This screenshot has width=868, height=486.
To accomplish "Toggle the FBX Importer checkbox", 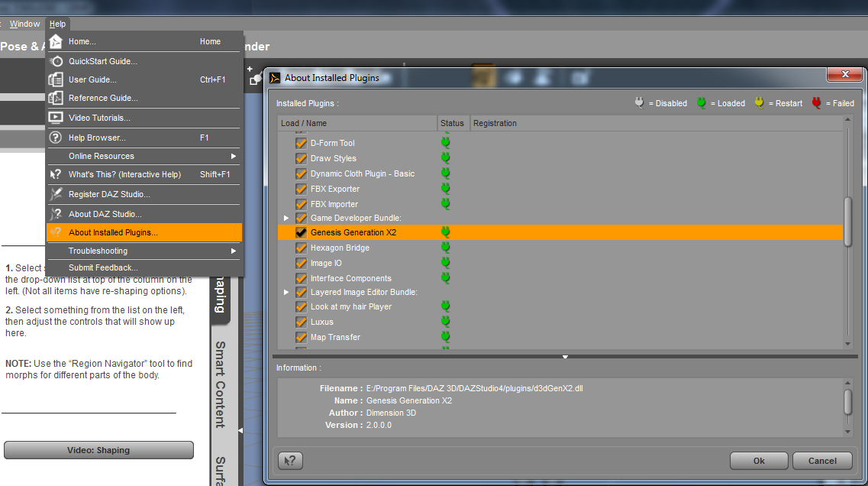I will pos(301,205).
